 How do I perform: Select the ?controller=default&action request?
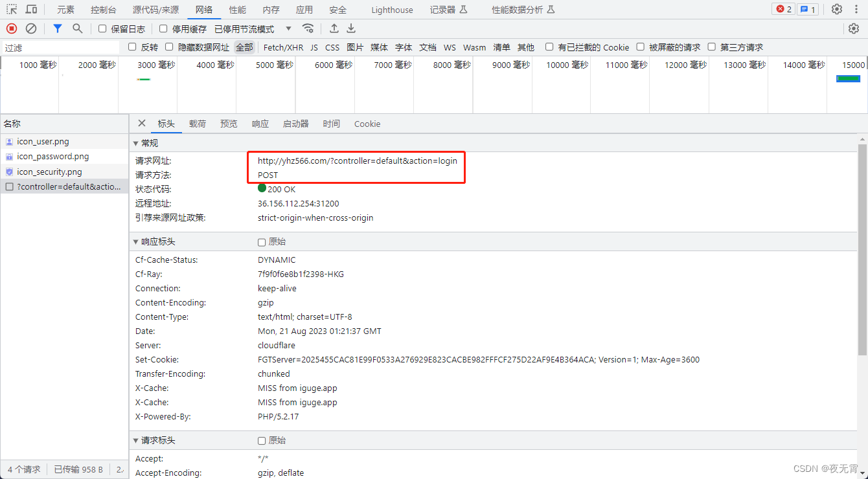64,186
